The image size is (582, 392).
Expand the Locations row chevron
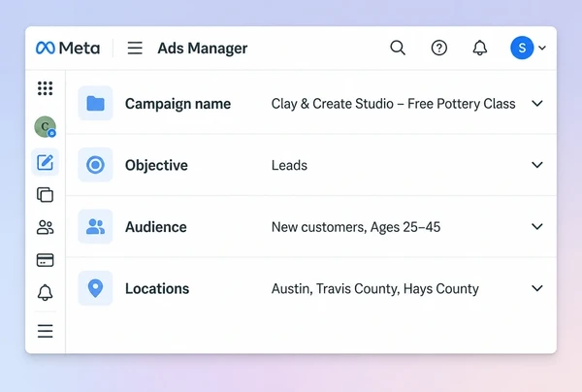click(x=537, y=288)
